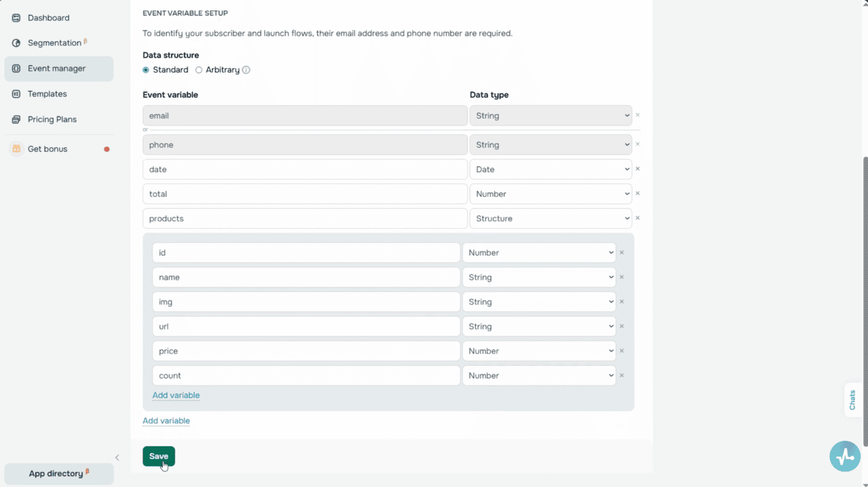Open Get bonus in the sidebar
868x487 pixels.
tap(59, 149)
